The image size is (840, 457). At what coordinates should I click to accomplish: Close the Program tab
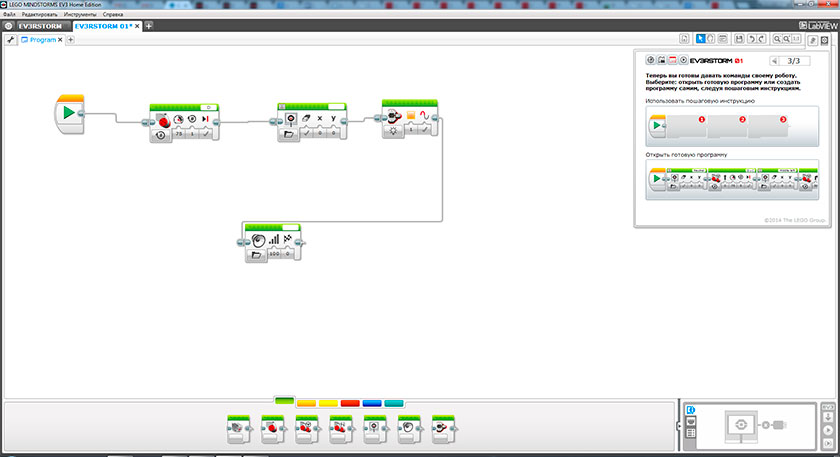coord(60,40)
